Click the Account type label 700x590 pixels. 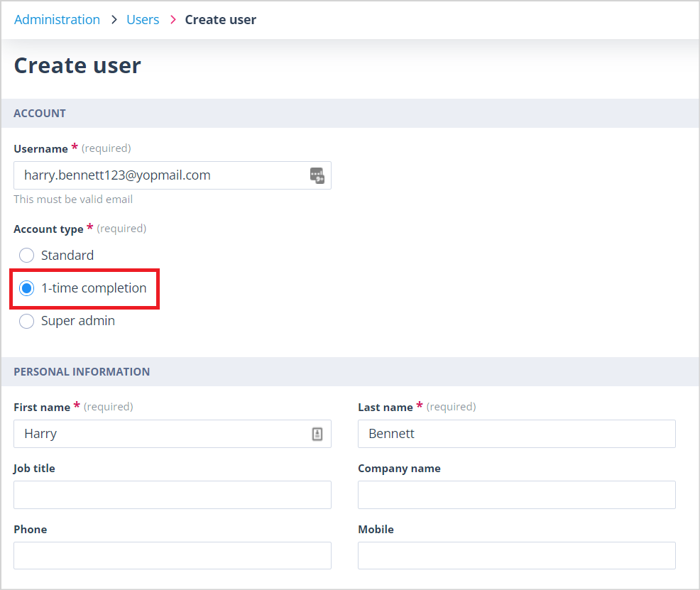tap(49, 229)
